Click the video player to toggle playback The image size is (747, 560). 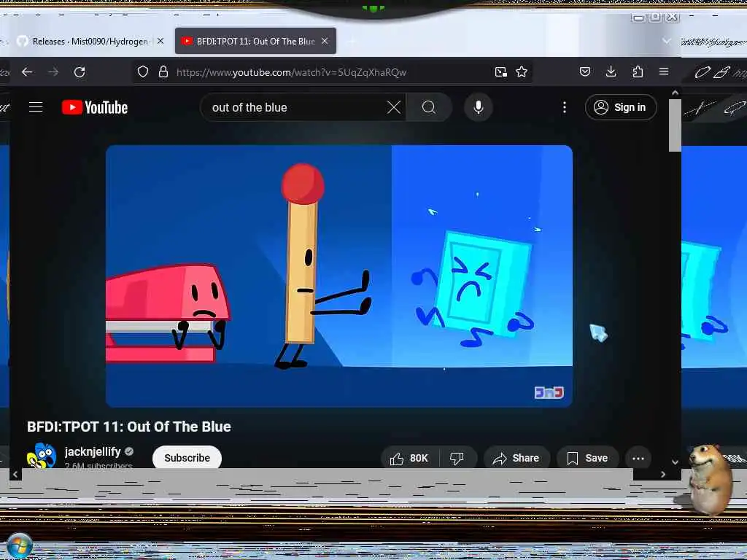tap(338, 276)
